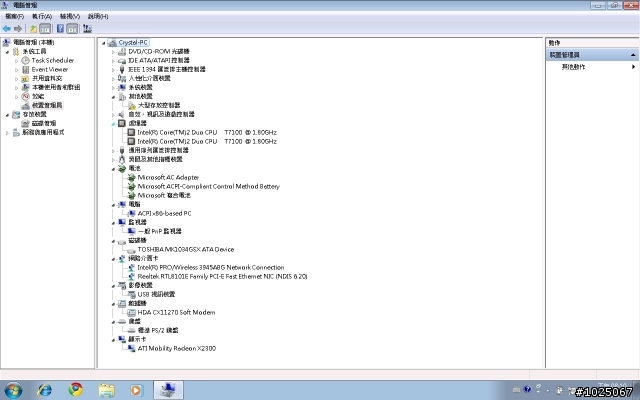640x400 pixels.
Task: Click the HDA CX11270 Soft Modem icon
Action: point(131,312)
